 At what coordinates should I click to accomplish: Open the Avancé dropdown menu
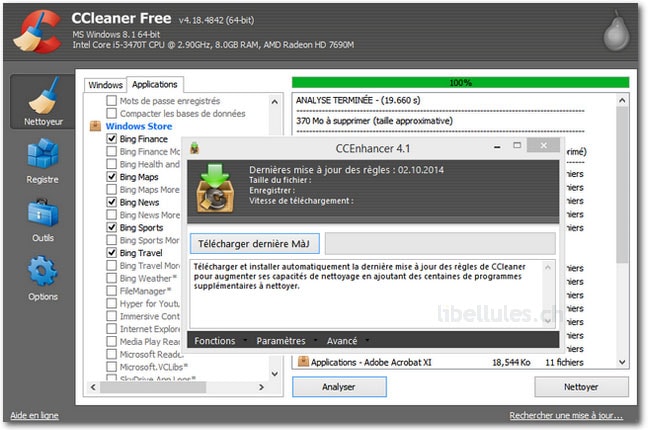point(348,341)
